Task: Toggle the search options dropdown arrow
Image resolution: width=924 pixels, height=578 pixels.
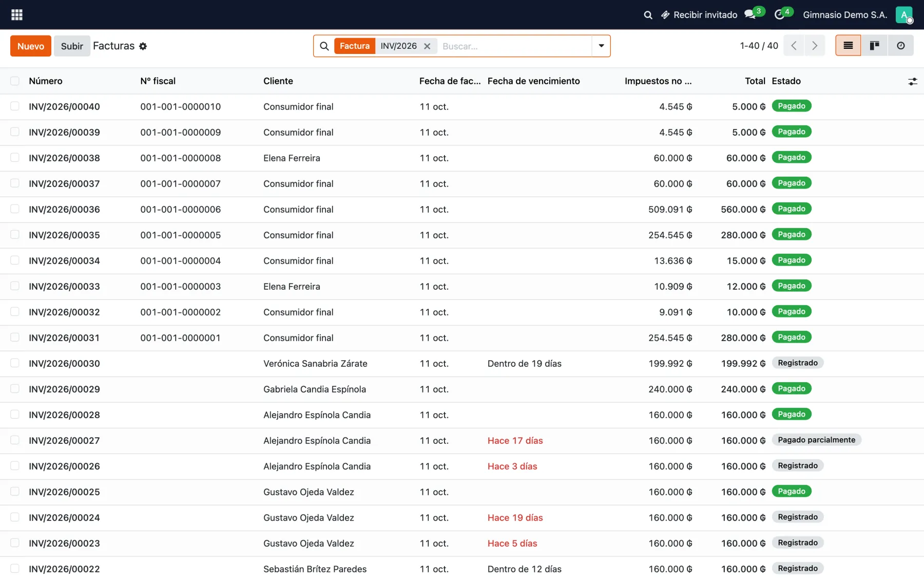Action: (x=601, y=46)
